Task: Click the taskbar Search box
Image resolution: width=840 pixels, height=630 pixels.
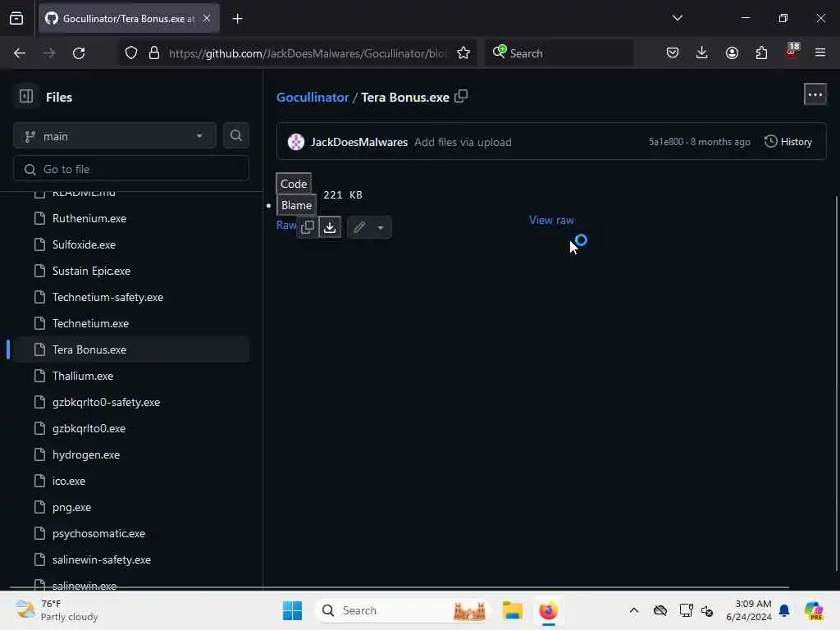Action: 404,610
